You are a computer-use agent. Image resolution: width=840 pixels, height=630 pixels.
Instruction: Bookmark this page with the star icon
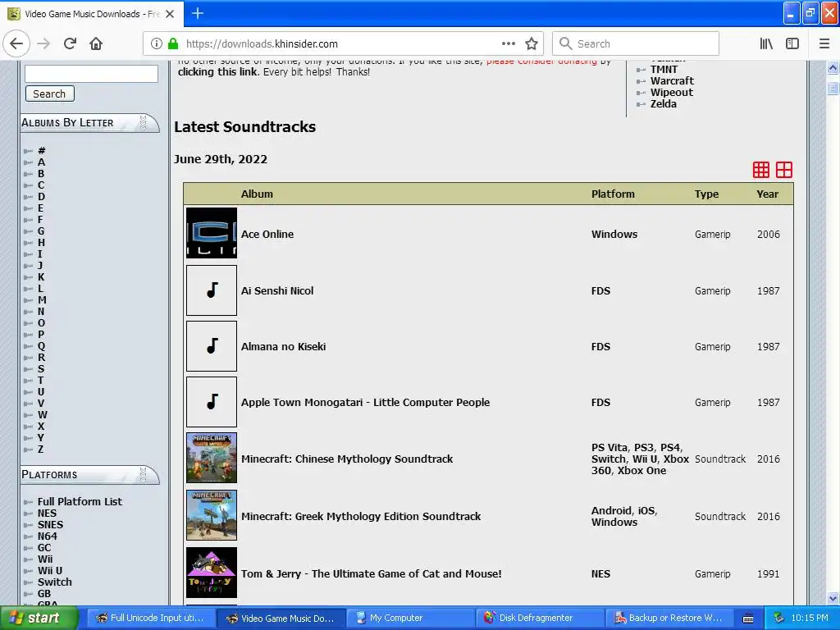(531, 43)
